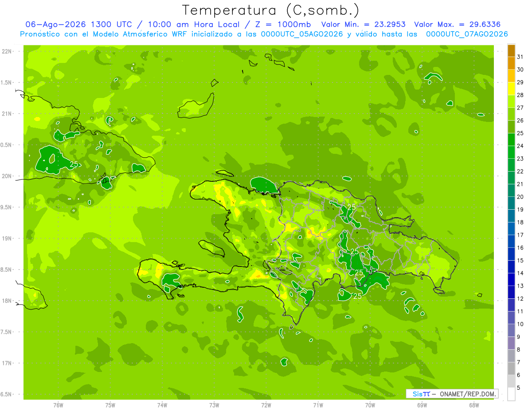Click "Valor Max. = 29.6336" in header
The width and height of the screenshot is (532, 411).
point(458,24)
